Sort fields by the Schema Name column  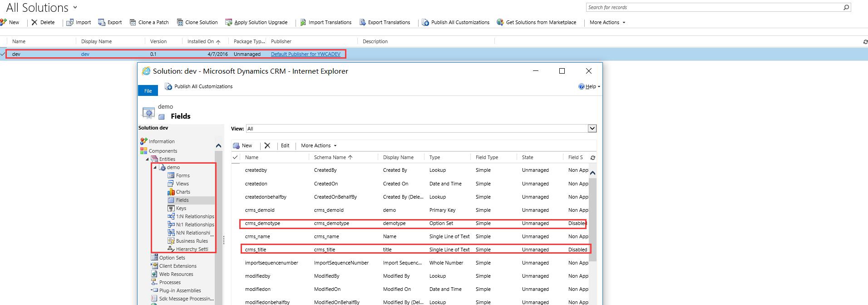tap(333, 157)
